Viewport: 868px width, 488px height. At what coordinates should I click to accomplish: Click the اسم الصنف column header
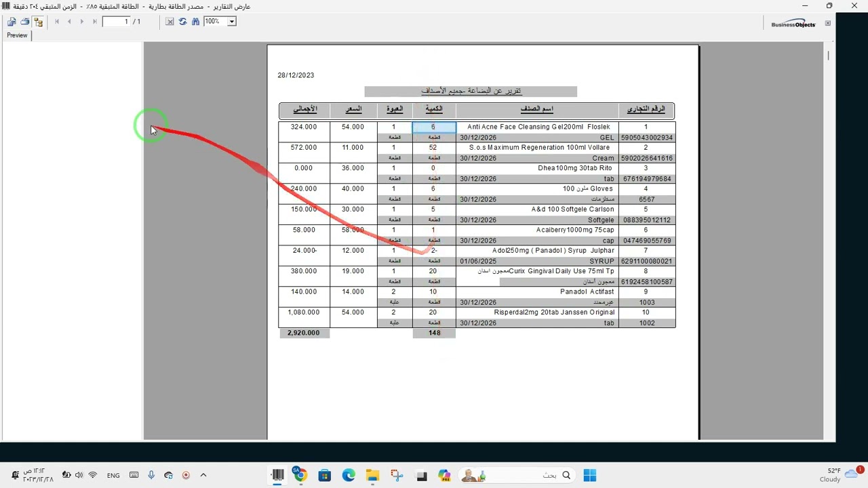click(537, 109)
